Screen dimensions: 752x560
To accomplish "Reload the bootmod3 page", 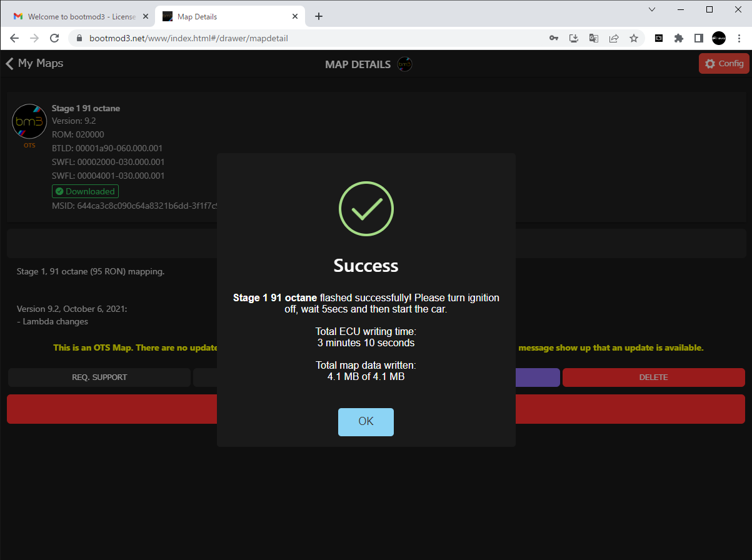I will point(54,38).
